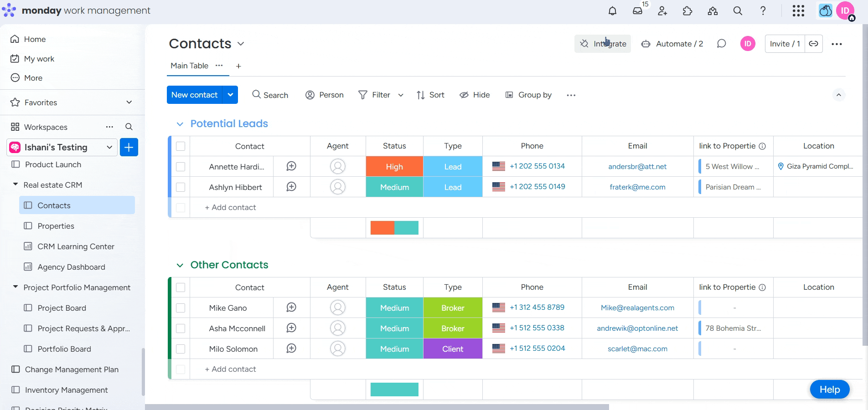Select the checkbox on Annette Hardi's row
The image size is (868, 410).
click(180, 166)
